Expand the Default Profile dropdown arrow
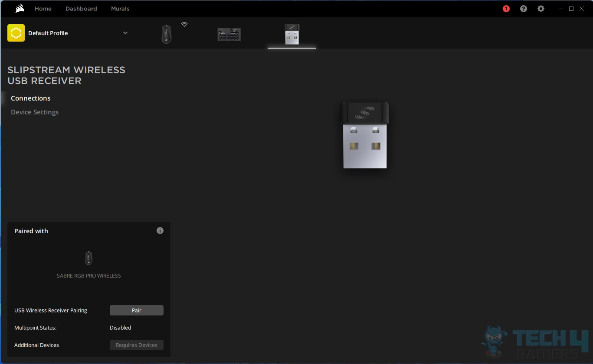Screen dimensions: 593x364 click(125, 33)
